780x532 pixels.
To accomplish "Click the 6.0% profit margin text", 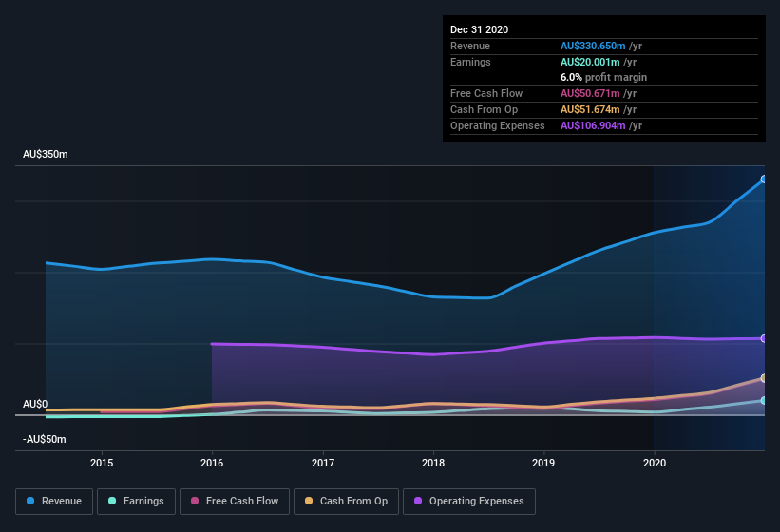I will tap(603, 77).
